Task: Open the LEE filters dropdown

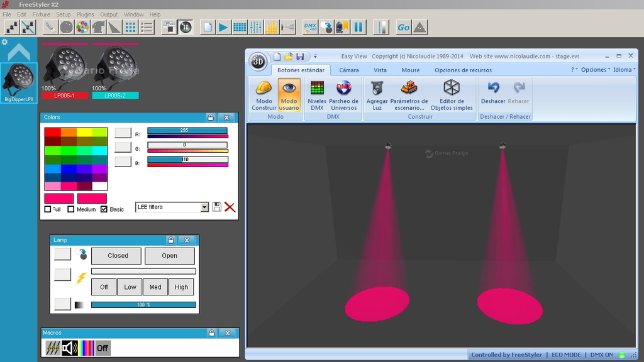Action: click(x=204, y=207)
